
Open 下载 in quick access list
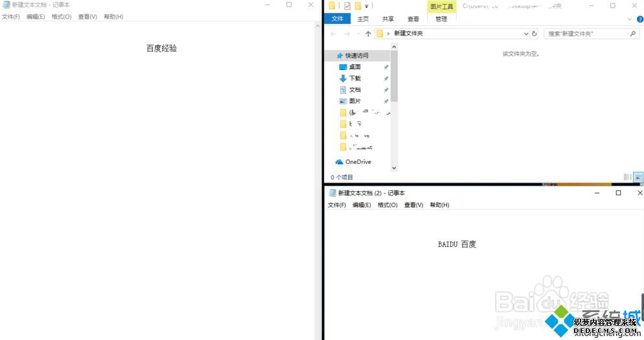pos(355,78)
